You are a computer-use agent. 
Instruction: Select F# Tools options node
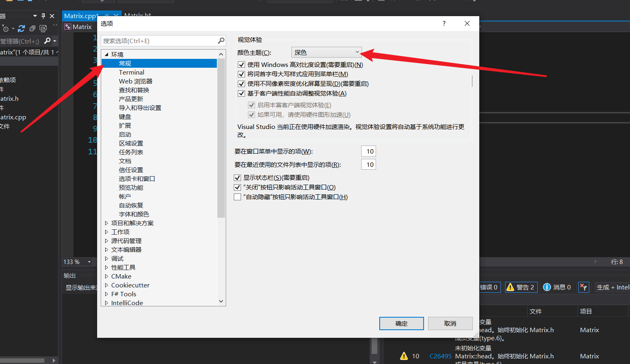124,294
